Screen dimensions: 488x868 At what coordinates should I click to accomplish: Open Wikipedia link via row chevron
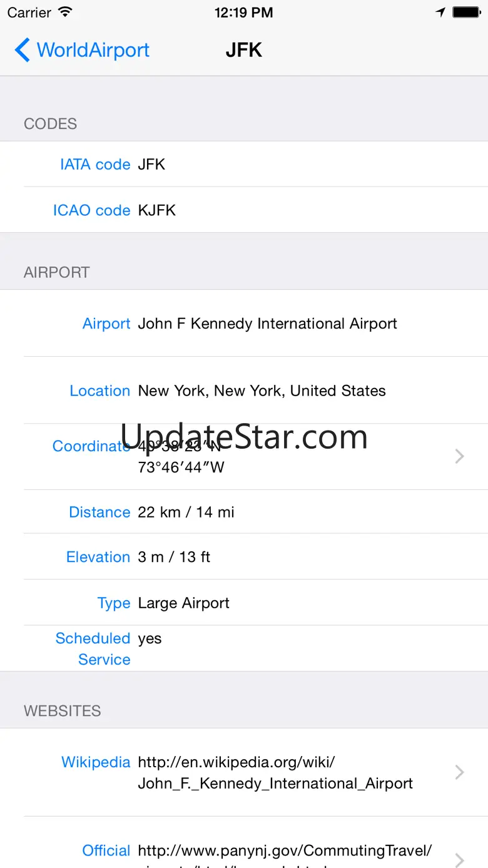(x=460, y=772)
